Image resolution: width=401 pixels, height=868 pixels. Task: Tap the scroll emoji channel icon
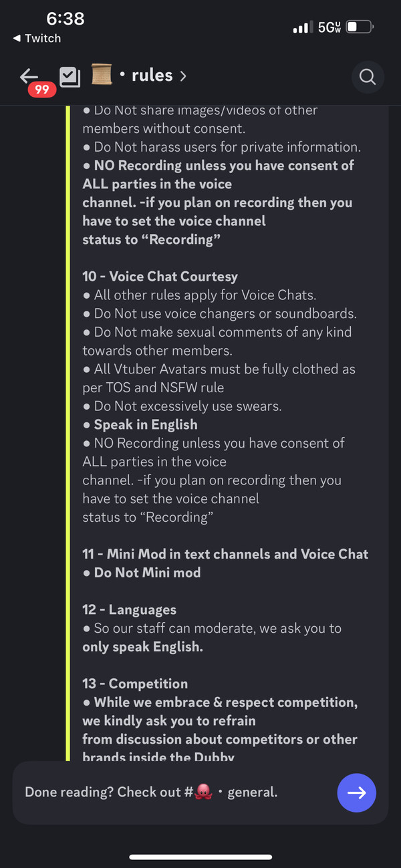pyautogui.click(x=102, y=76)
